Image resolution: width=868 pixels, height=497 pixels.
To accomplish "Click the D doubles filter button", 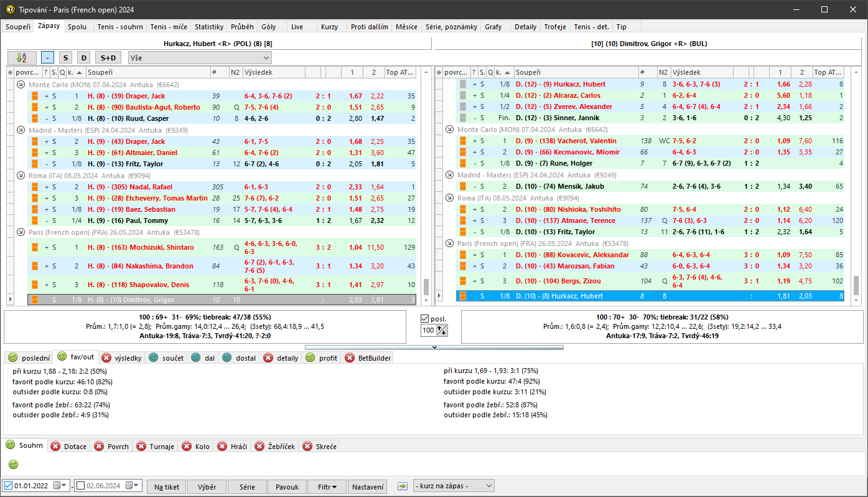I will click(x=83, y=58).
